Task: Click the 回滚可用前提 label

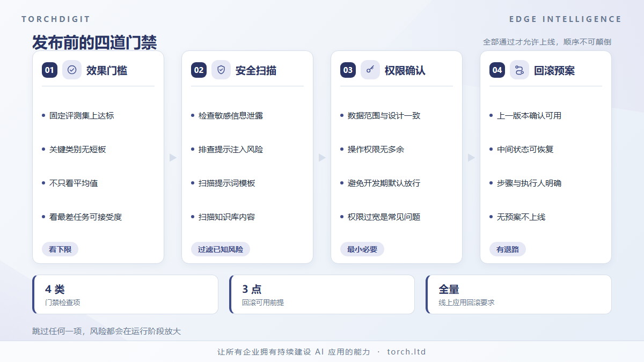Action: click(263, 302)
